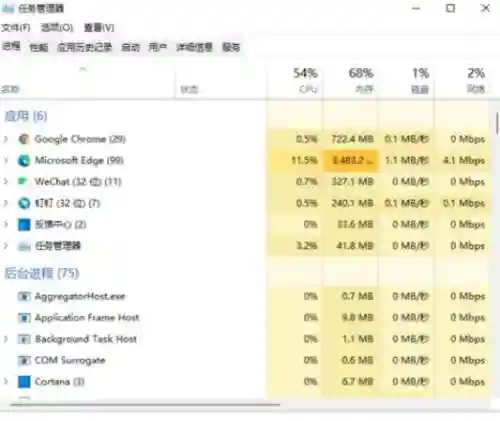Sort by the 54% CPU column header

(x=294, y=81)
